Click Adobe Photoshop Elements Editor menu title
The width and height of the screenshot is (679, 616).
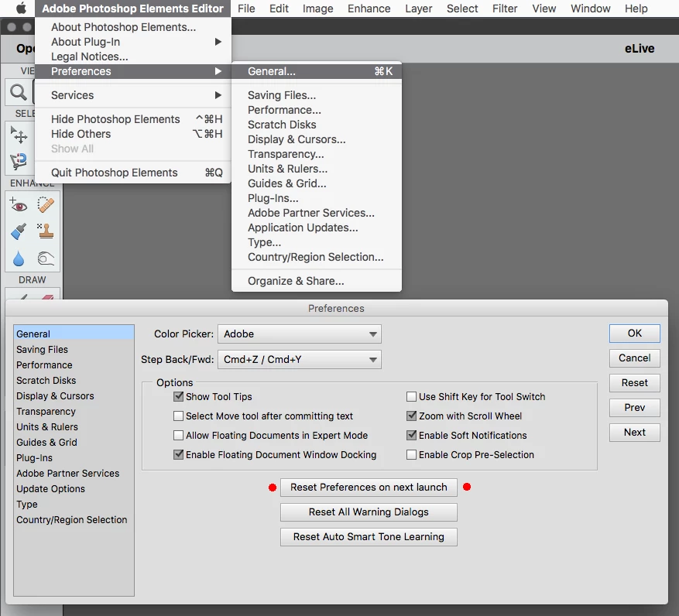click(132, 9)
